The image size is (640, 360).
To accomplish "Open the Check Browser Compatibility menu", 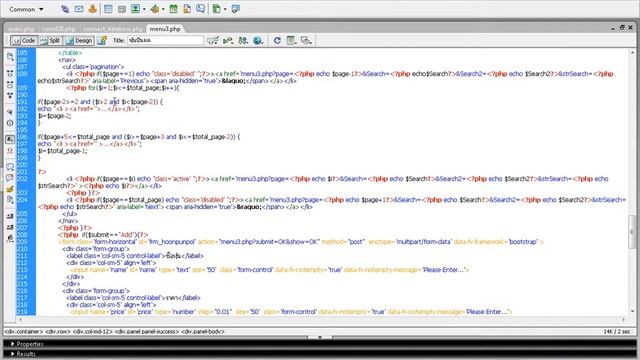I will 213,40.
